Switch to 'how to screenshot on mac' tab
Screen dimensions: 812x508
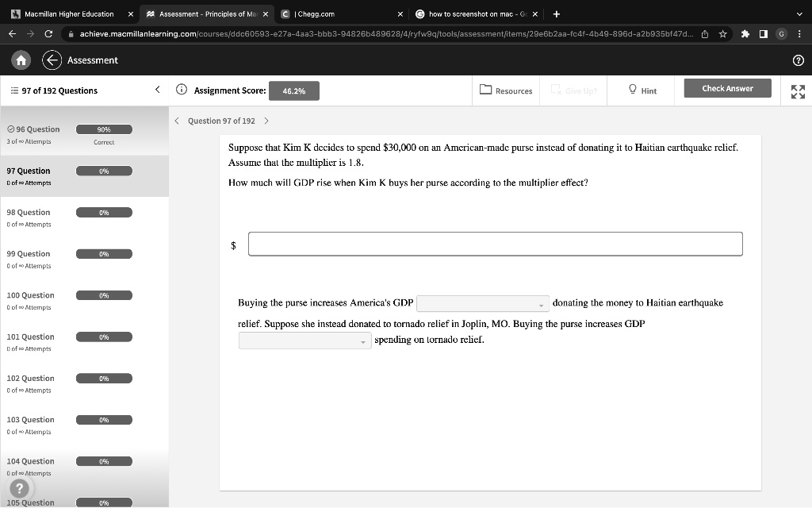pyautogui.click(x=477, y=14)
